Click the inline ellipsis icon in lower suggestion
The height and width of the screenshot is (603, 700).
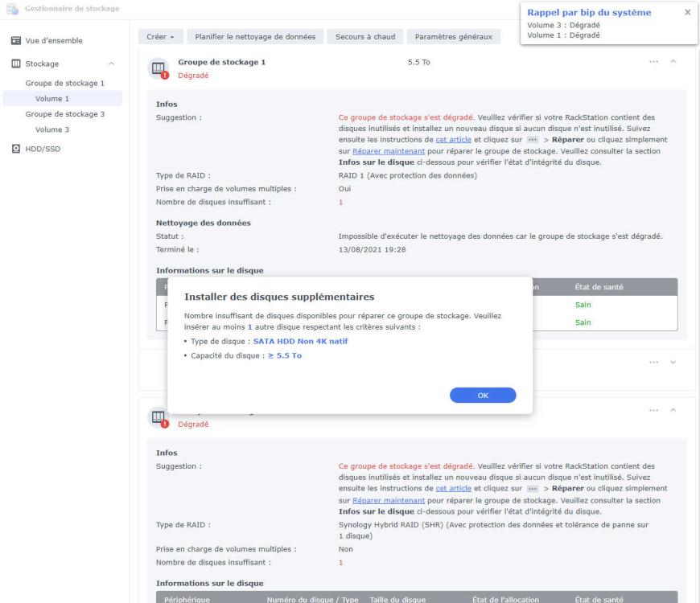pos(533,488)
